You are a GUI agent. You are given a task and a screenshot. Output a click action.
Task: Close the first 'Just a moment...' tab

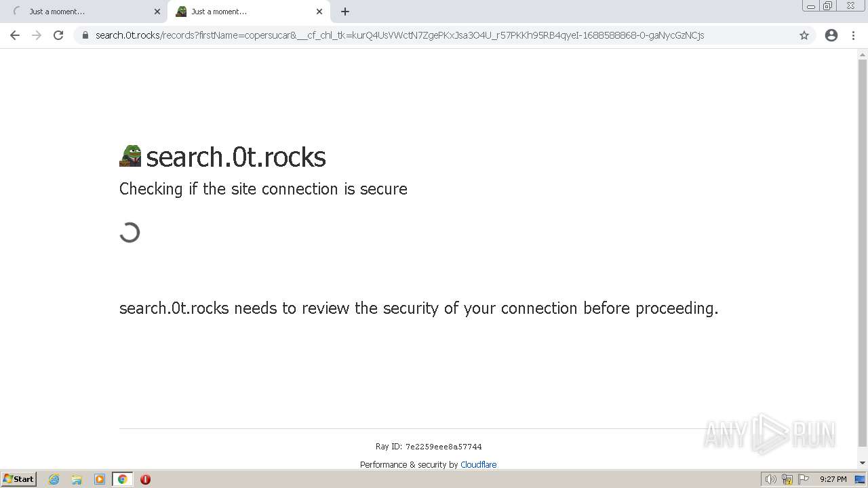(157, 12)
